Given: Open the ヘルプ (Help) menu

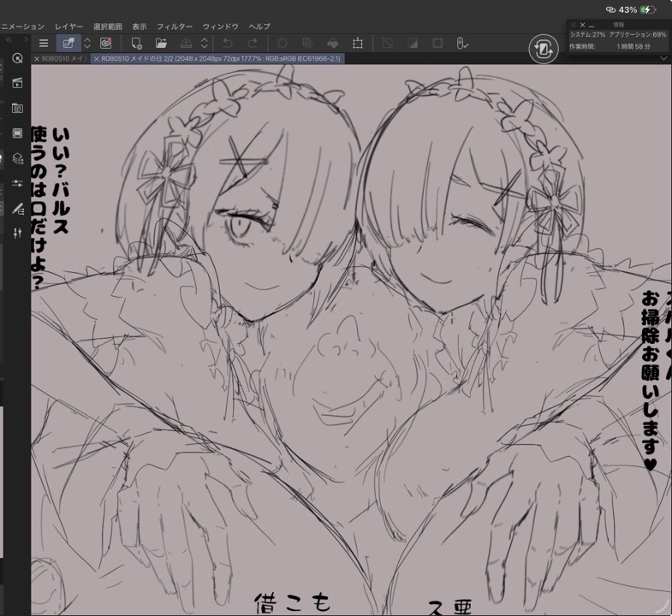Looking at the screenshot, I should pyautogui.click(x=259, y=27).
